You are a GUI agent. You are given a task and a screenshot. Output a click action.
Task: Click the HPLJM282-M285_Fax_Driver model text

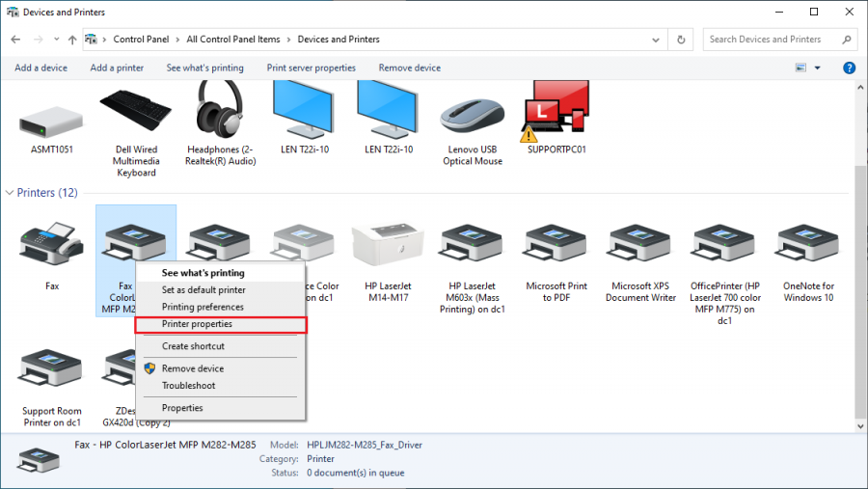click(365, 445)
